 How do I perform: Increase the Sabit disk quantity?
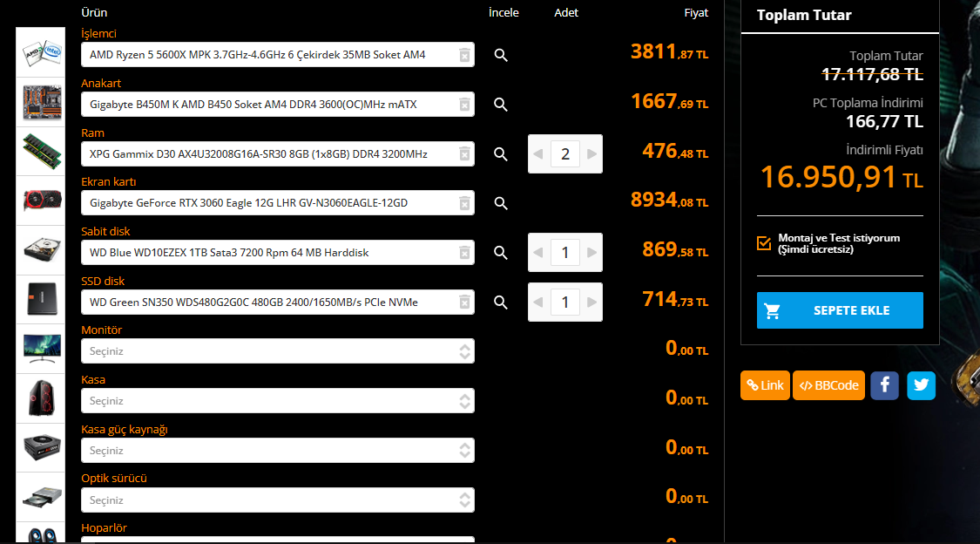(591, 253)
